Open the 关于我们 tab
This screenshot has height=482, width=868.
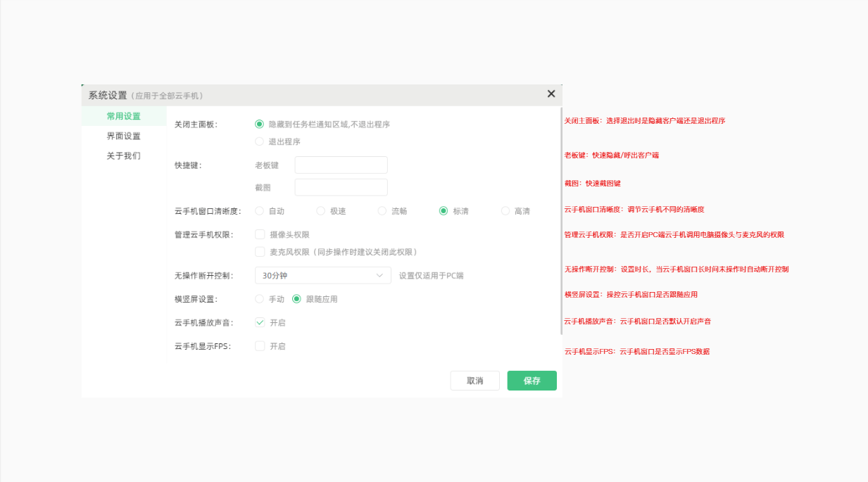tap(124, 156)
